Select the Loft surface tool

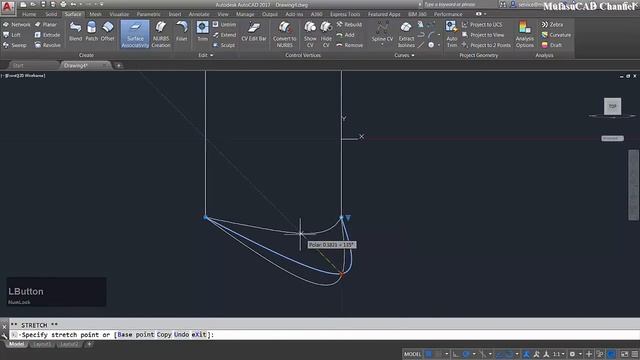pyautogui.click(x=12, y=35)
